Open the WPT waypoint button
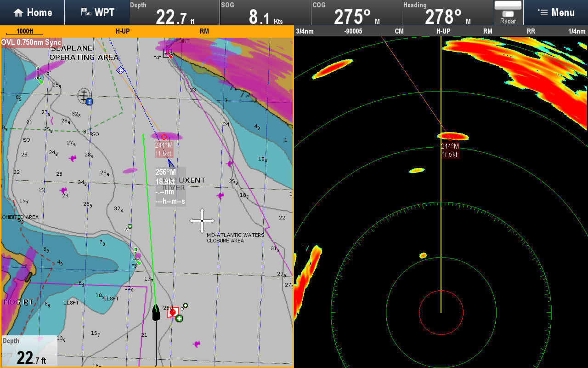 (97, 12)
